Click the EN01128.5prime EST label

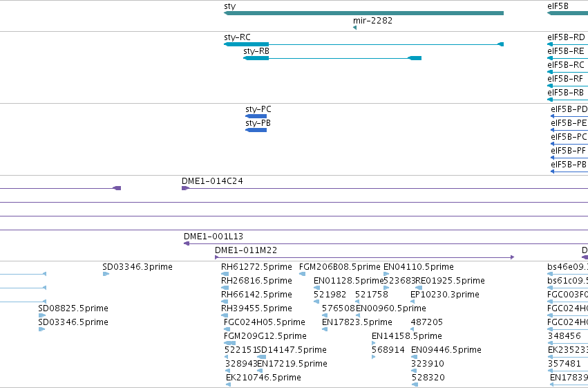(348, 281)
